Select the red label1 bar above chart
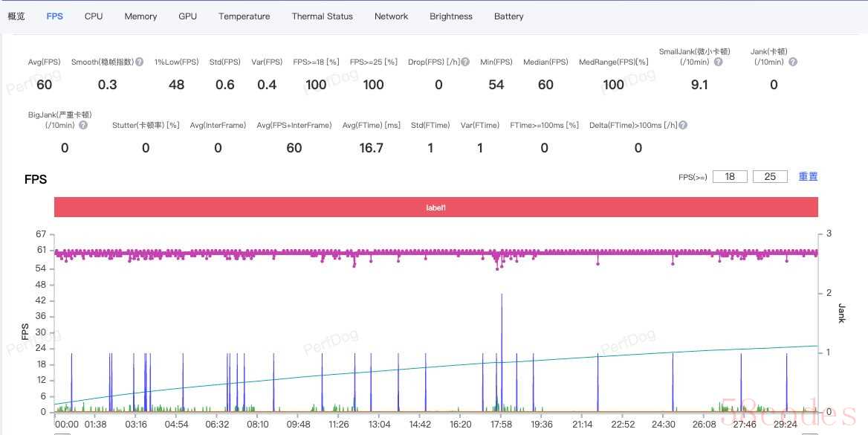This screenshot has height=435, width=868. coord(435,207)
